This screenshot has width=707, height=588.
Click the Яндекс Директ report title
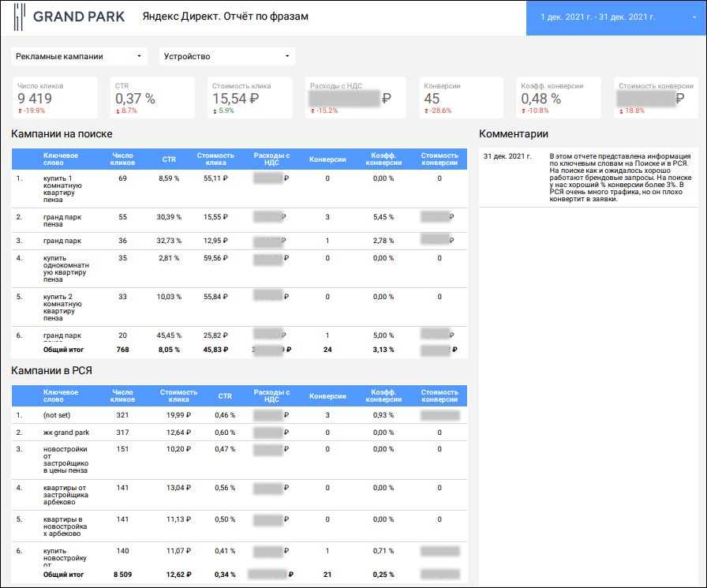tap(225, 17)
